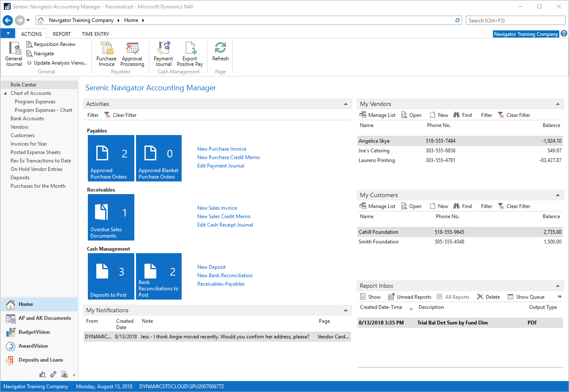Click Receivables-Payables link
The image size is (569, 392).
click(x=221, y=284)
